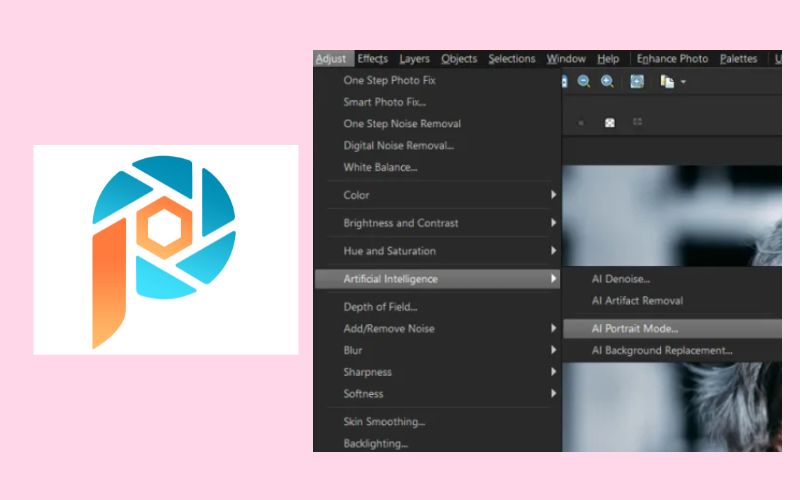Click the zoom out magnifier icon

coord(584,81)
